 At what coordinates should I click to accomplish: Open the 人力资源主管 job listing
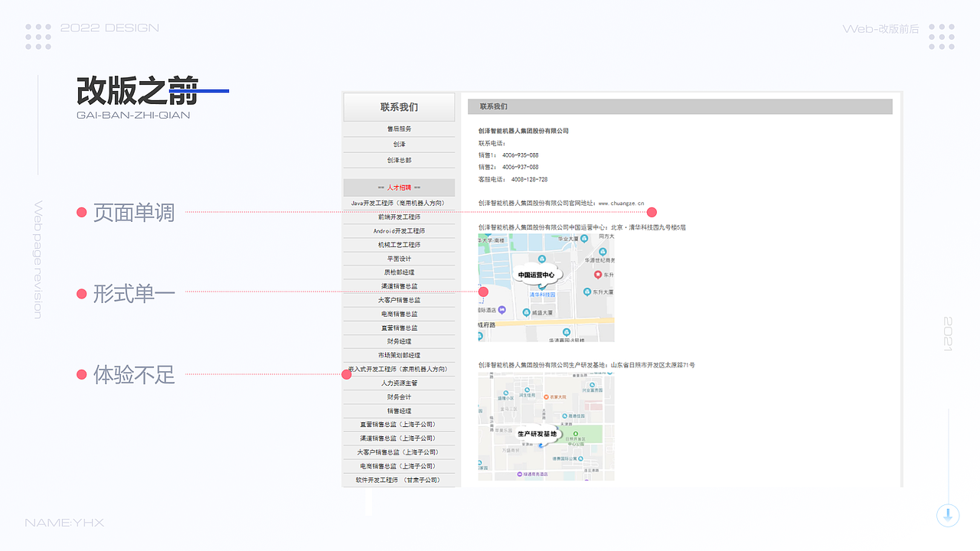tap(398, 383)
